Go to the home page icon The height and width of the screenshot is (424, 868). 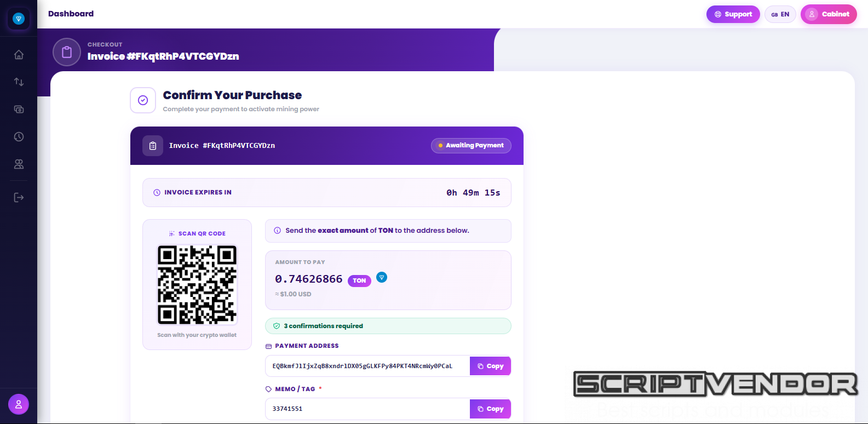pos(19,55)
